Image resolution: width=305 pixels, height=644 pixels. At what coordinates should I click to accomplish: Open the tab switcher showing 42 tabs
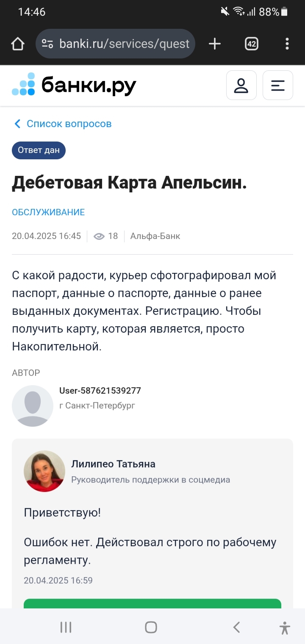click(252, 44)
